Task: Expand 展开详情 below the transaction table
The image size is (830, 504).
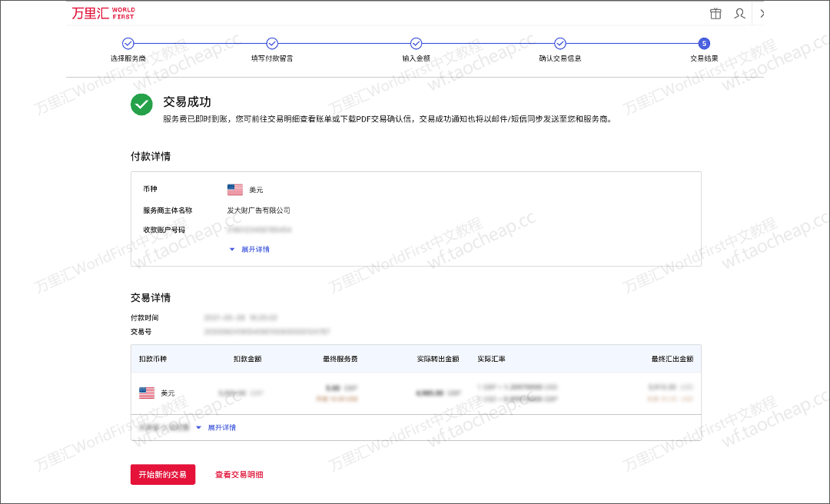Action: point(221,427)
